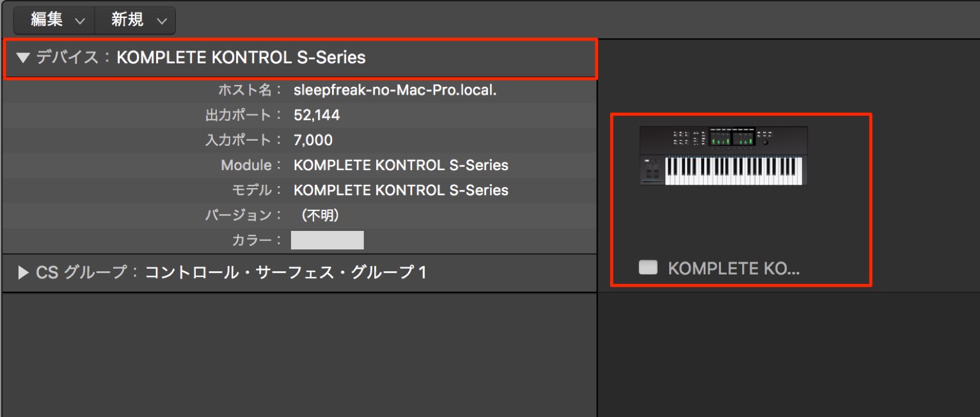The height and width of the screenshot is (417, 980).
Task: Expand the CS グループ section triangle
Action: (x=24, y=273)
